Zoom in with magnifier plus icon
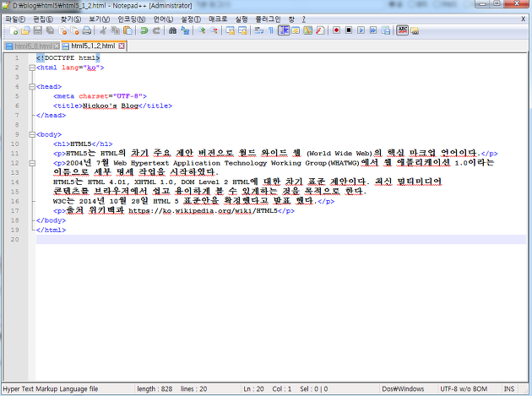 point(202,30)
